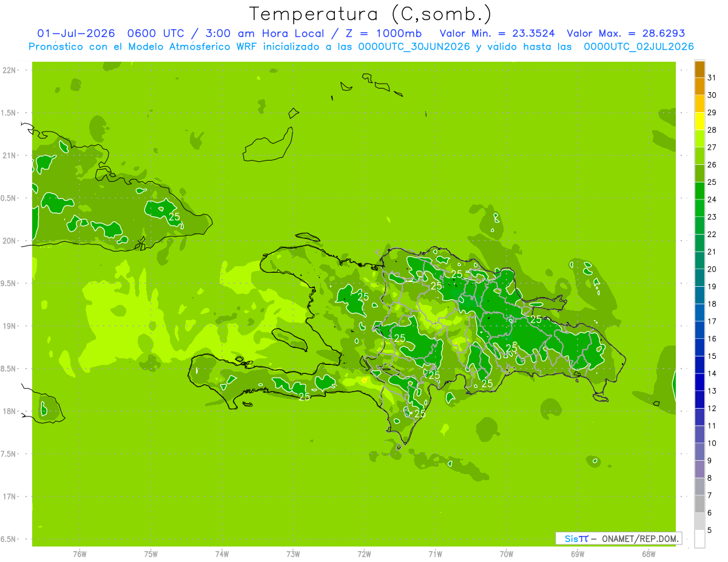This screenshot has width=728, height=562.
Task: Click the 74W longitude axis label
Action: pyautogui.click(x=222, y=554)
